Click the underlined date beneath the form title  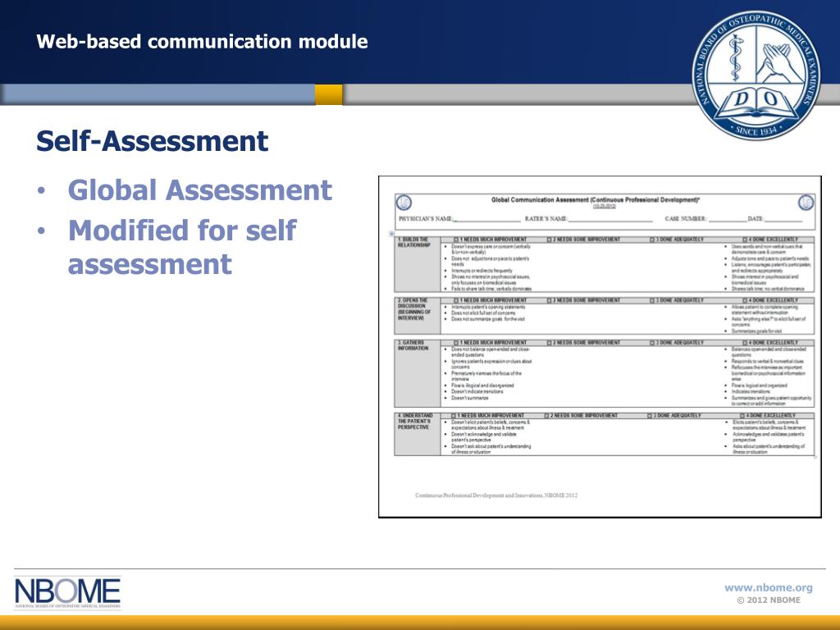[605, 206]
